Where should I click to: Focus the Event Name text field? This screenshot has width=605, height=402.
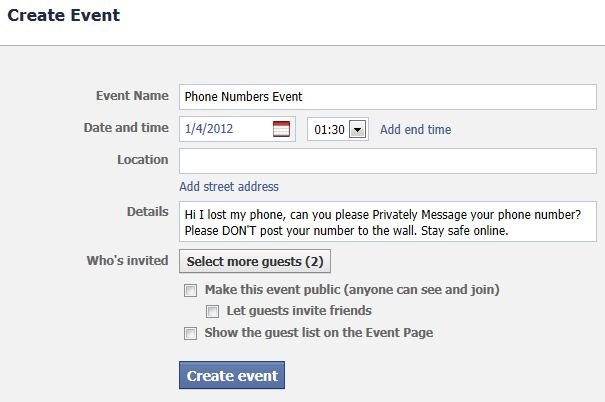coord(388,97)
